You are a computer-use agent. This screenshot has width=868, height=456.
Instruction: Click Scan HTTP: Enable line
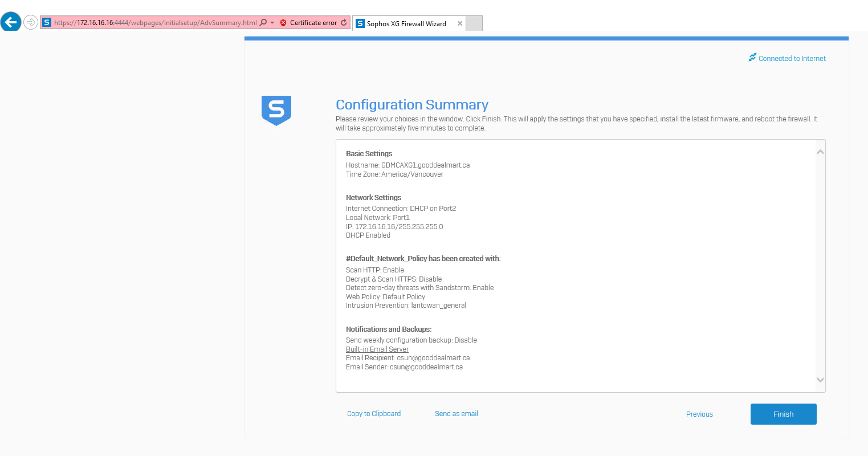pos(375,270)
